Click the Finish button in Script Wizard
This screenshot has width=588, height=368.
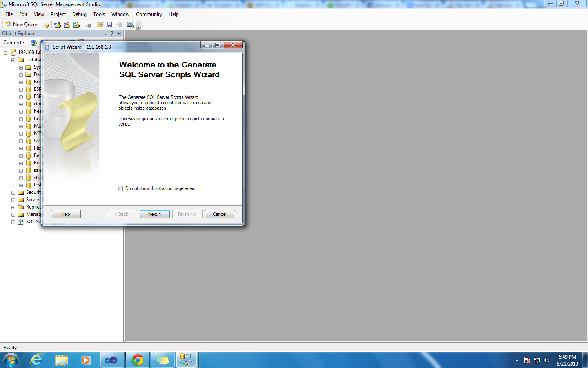[x=187, y=214]
